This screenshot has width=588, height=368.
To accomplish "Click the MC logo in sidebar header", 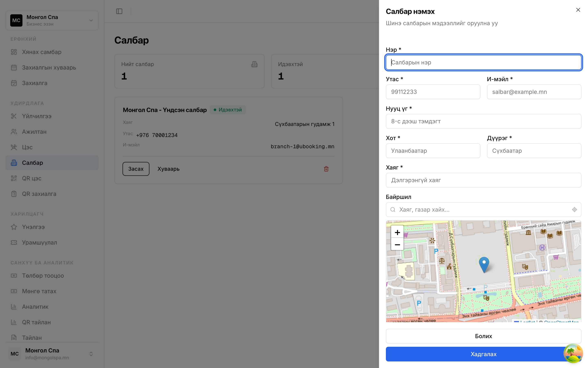I will pyautogui.click(x=16, y=20).
